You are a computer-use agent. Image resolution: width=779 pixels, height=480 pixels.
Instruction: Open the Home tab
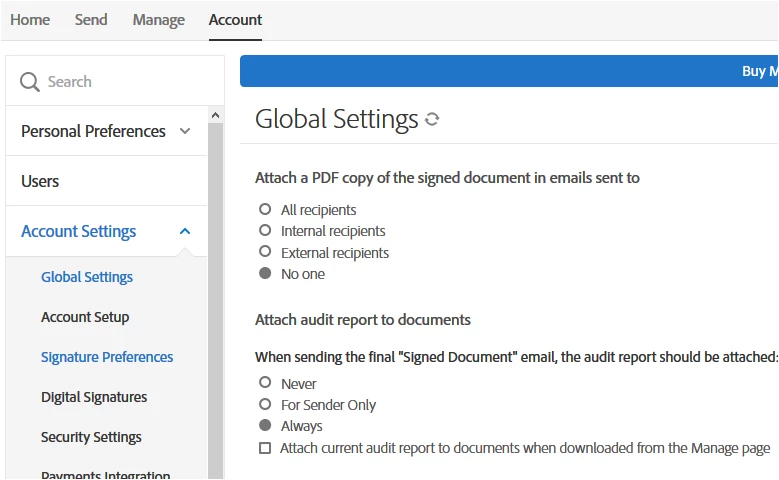click(30, 20)
